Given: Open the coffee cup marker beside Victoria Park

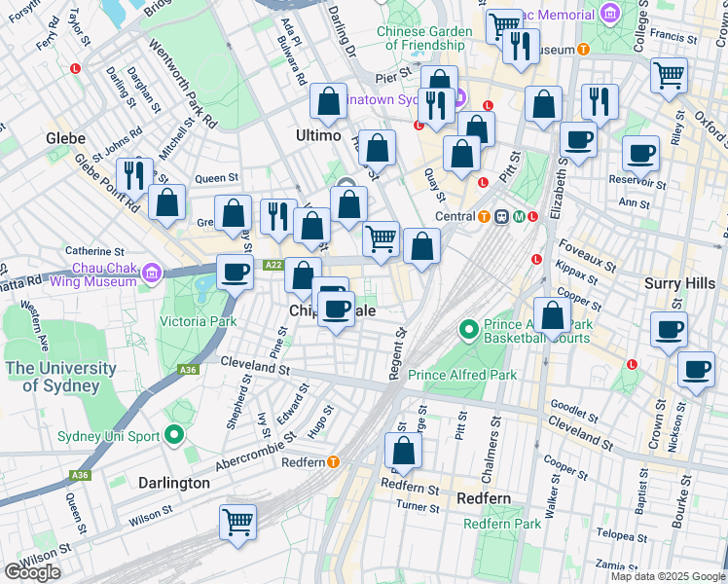Looking at the screenshot, I should point(235,273).
